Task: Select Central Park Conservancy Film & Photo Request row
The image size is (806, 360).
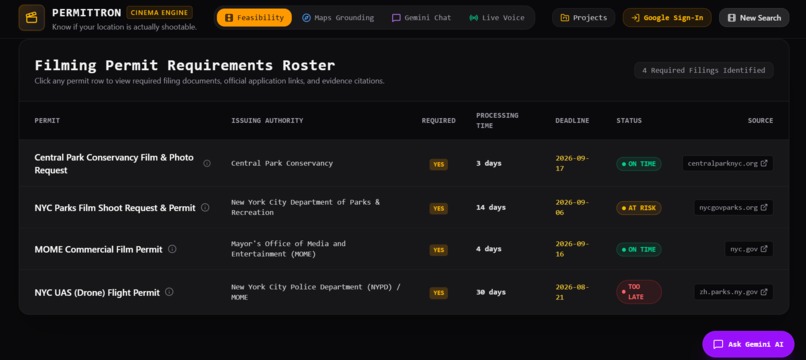Action: (404, 163)
